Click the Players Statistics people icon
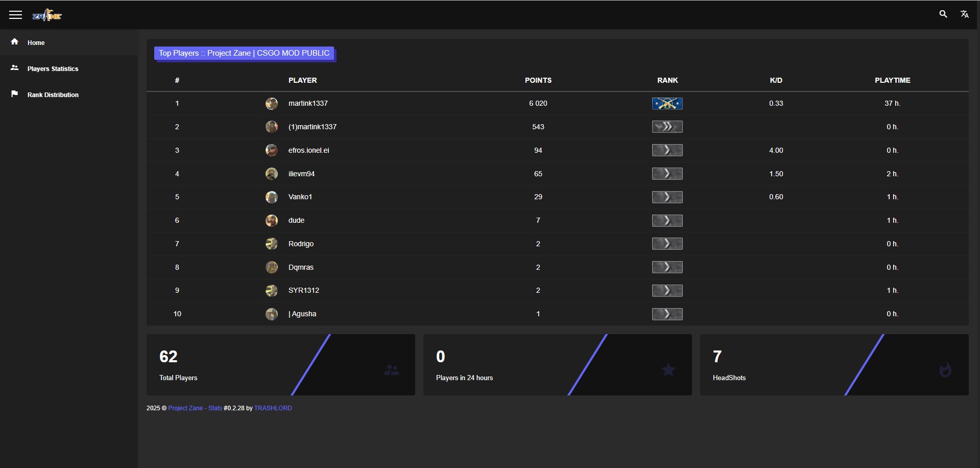 (15, 68)
